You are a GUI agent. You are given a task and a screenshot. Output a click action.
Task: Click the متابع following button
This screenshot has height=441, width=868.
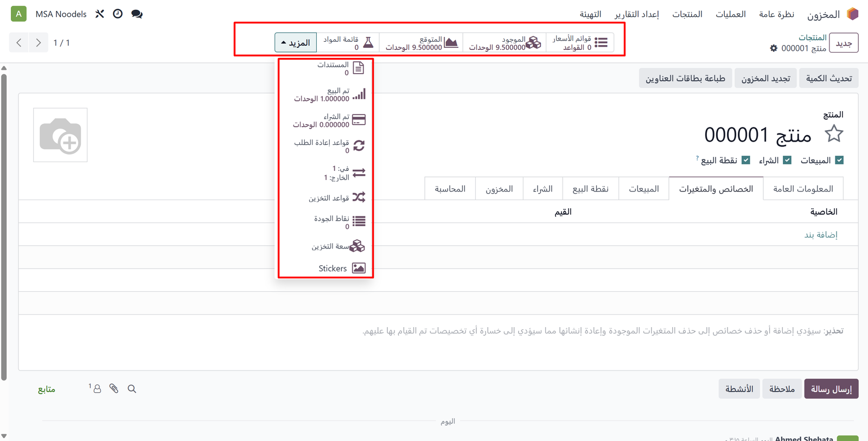[x=47, y=389]
